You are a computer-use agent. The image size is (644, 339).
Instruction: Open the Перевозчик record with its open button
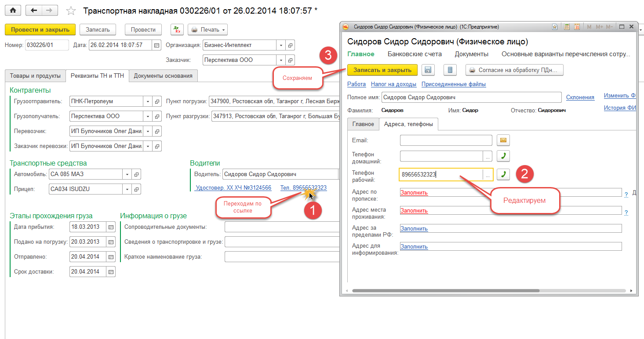157,131
